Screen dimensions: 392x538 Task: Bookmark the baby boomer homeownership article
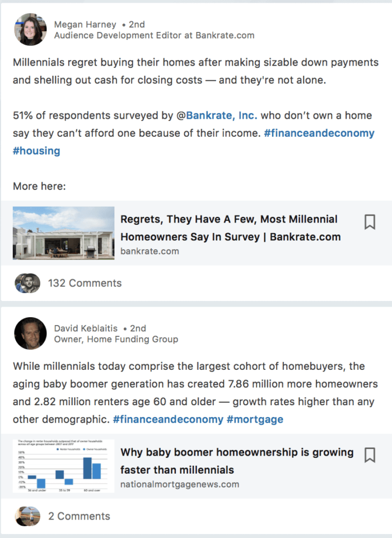370,455
